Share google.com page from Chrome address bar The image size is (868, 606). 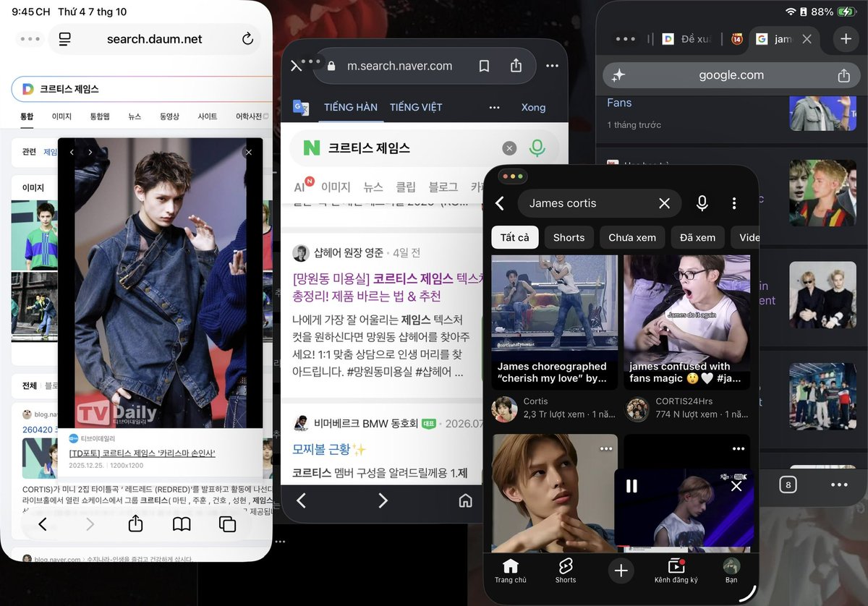(843, 75)
